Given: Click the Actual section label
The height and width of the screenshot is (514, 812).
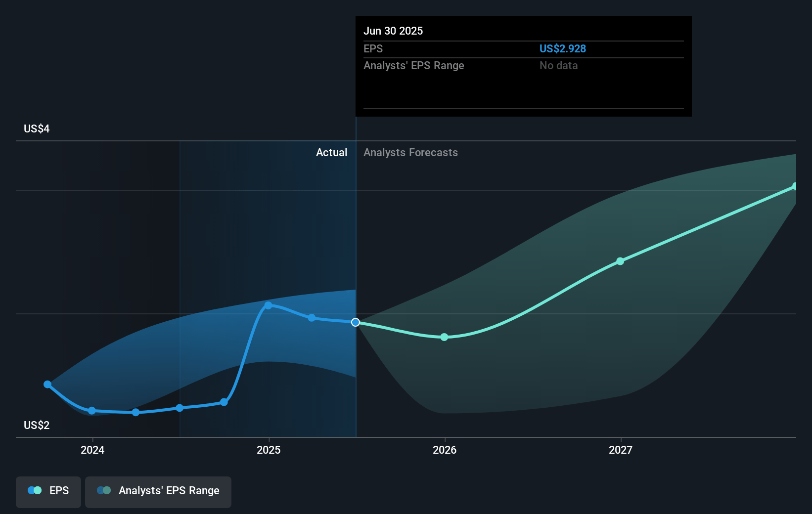Looking at the screenshot, I should (331, 152).
